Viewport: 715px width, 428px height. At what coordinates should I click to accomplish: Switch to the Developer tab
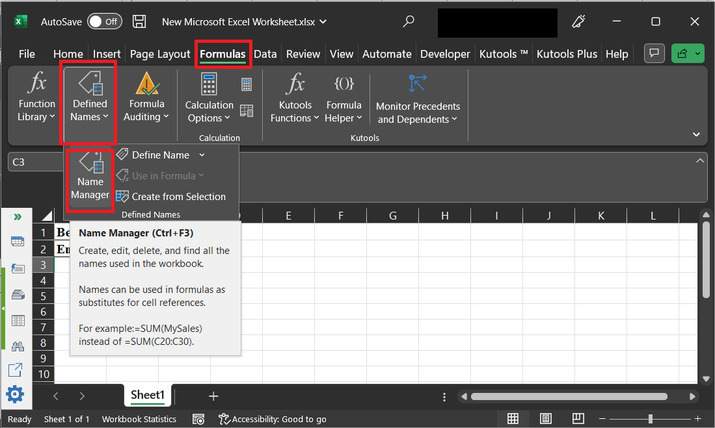tap(445, 54)
